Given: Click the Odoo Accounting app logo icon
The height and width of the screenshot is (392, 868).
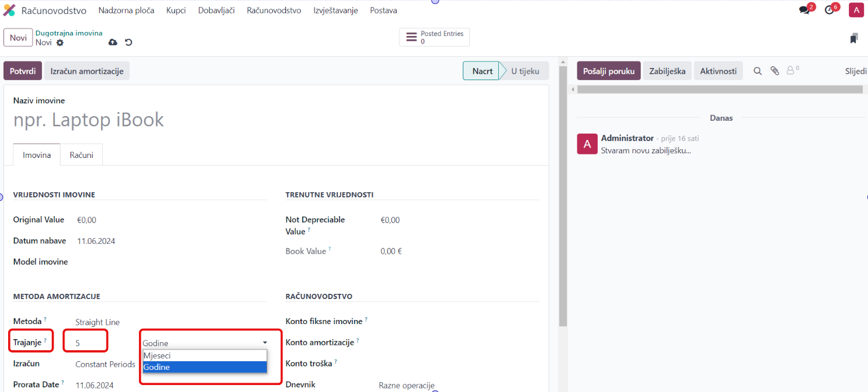Looking at the screenshot, I should tap(9, 10).
